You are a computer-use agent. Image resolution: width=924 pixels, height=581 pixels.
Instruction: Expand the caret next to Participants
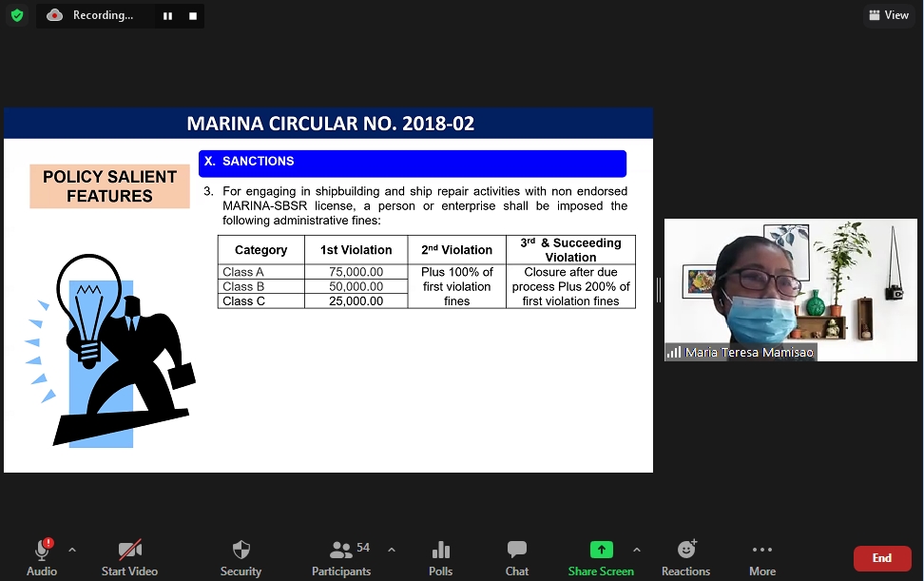click(x=392, y=550)
